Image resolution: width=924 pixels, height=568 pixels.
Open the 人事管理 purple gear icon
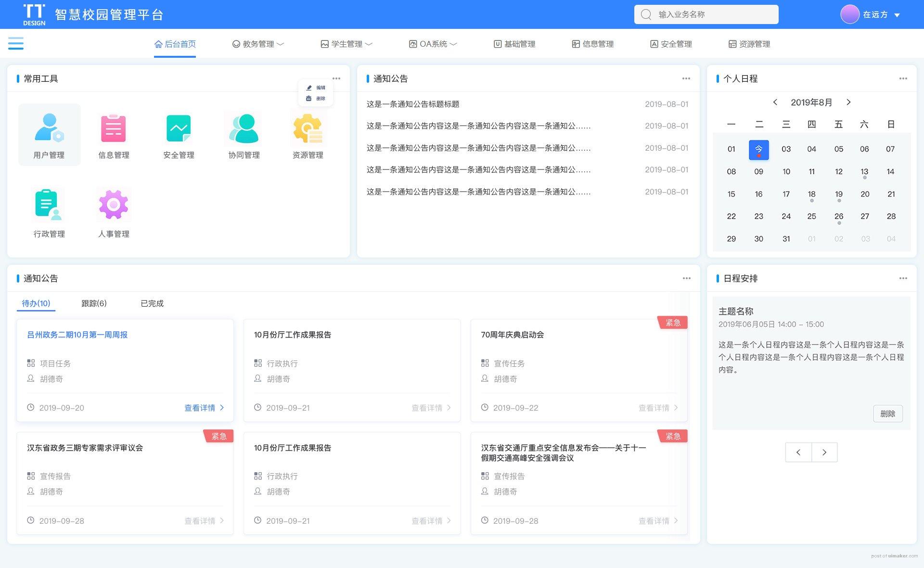pos(114,205)
